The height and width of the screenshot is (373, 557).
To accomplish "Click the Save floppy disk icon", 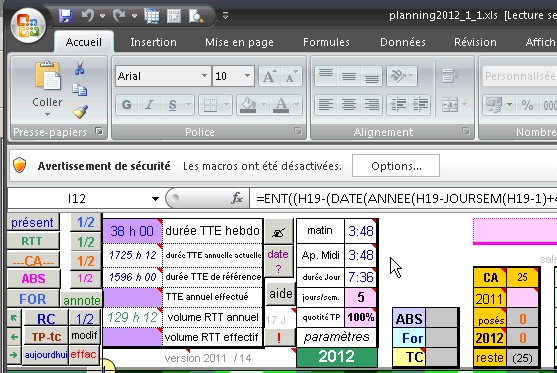I will (66, 16).
